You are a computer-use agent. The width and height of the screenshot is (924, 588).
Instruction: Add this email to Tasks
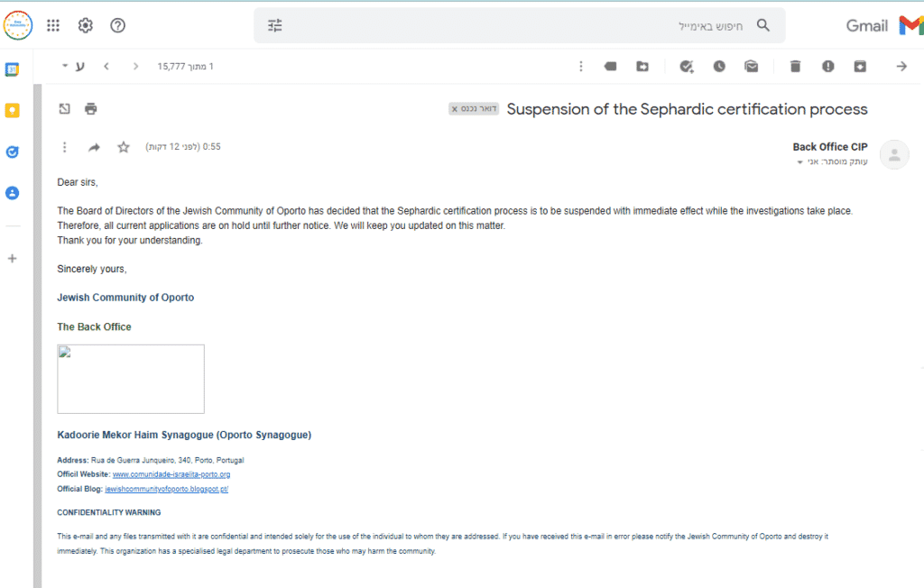687,67
